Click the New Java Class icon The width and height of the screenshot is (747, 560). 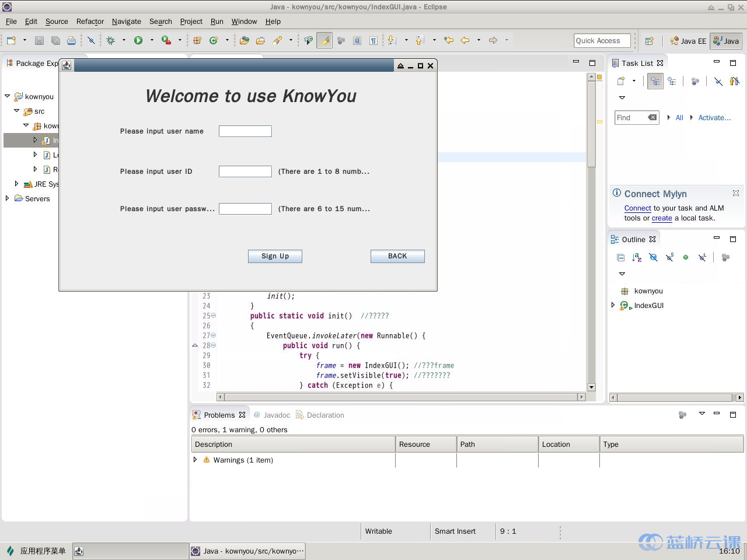(x=214, y=40)
